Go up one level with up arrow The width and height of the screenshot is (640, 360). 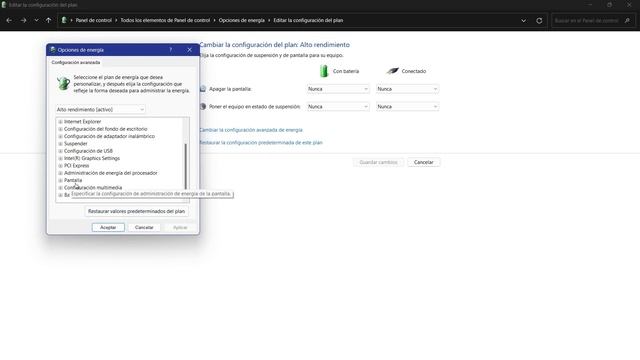pyautogui.click(x=49, y=20)
